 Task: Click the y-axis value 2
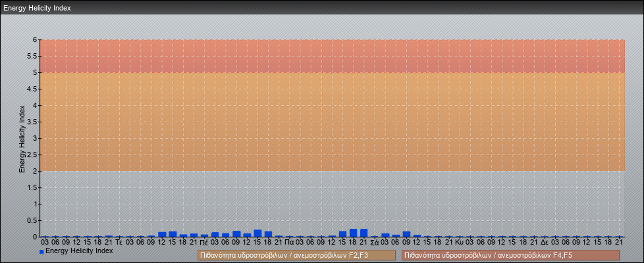coord(36,171)
